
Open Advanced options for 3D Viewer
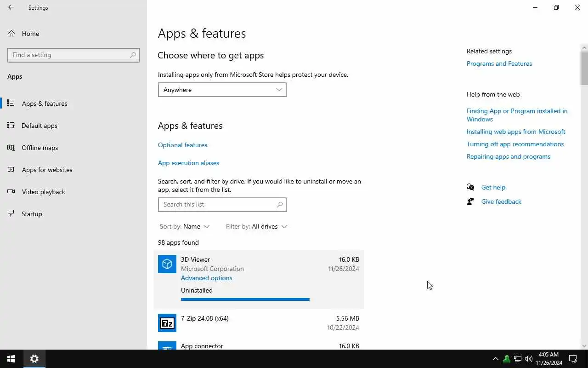pyautogui.click(x=206, y=278)
